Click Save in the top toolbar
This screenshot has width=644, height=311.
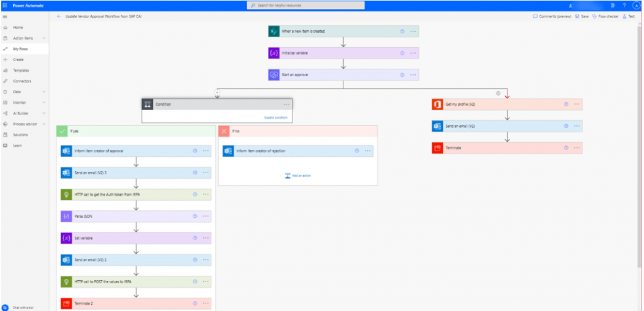[x=582, y=16]
